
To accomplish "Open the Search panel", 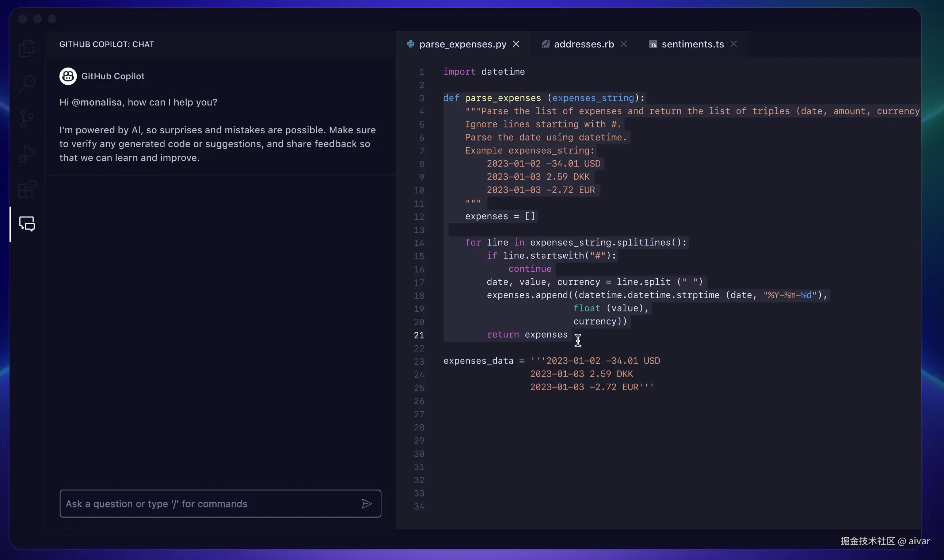I will (x=26, y=83).
